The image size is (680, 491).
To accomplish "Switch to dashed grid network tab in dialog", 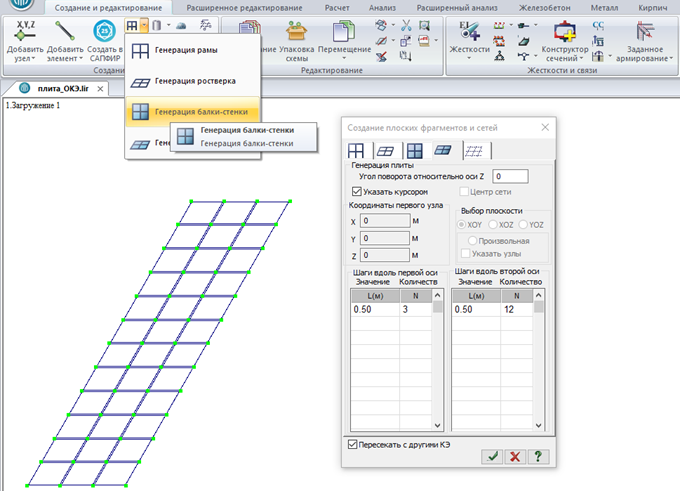I will point(474,151).
